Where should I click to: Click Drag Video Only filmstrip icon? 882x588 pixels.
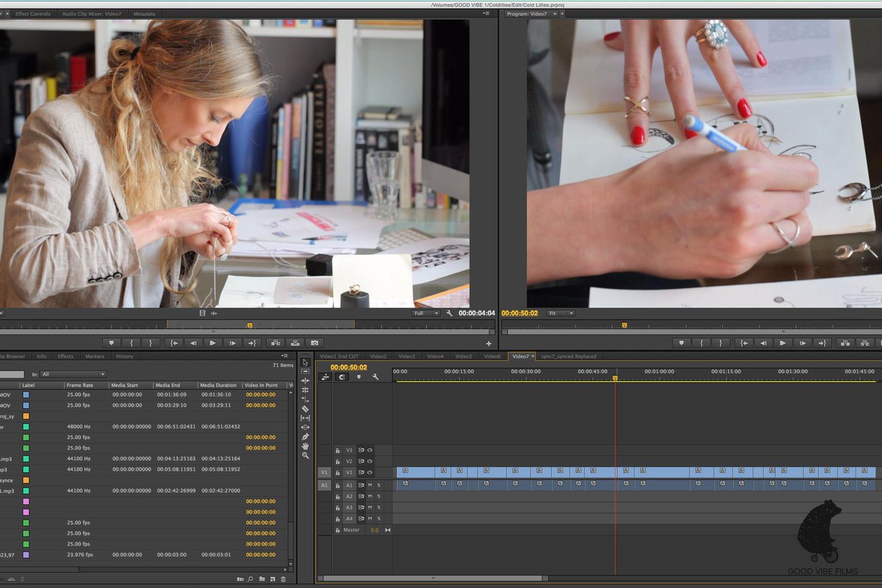coord(202,313)
